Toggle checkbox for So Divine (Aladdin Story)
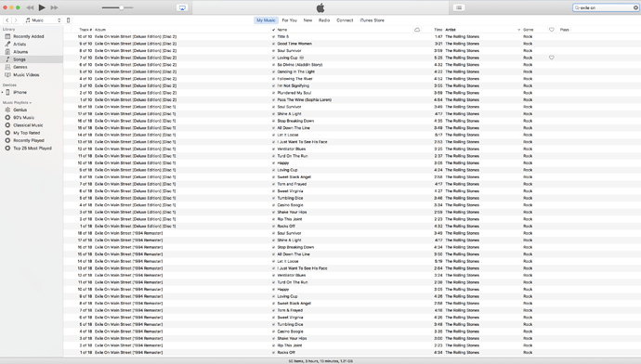The image size is (641, 364). (273, 65)
